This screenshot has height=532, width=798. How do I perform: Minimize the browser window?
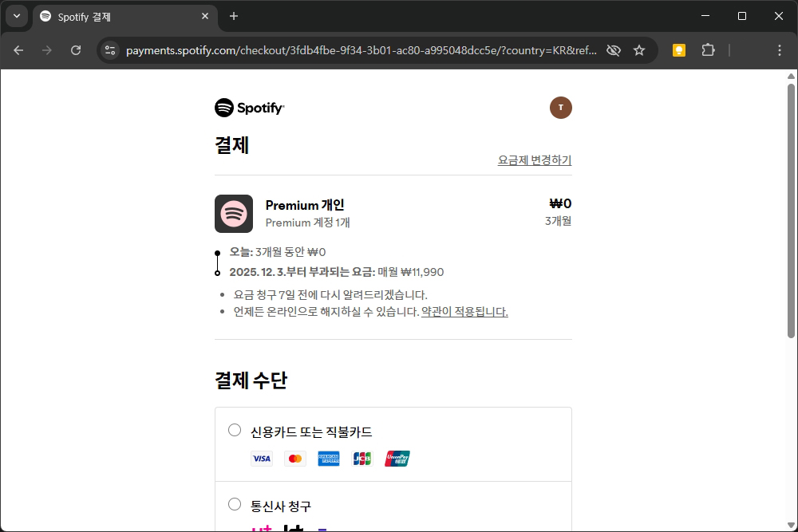[x=705, y=16]
